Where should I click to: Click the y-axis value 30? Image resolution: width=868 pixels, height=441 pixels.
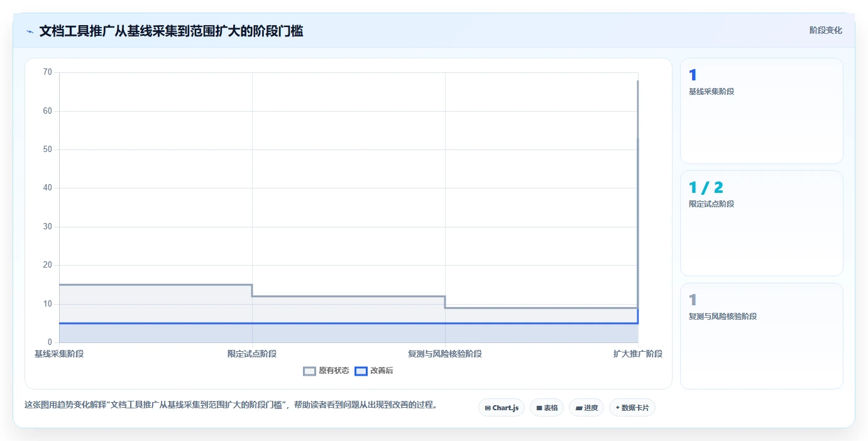tap(48, 227)
